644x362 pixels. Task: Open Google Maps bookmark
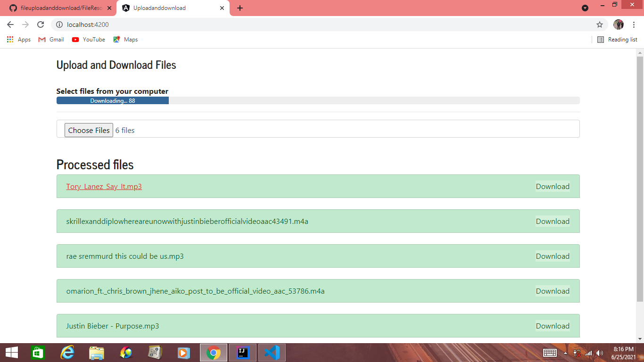125,40
